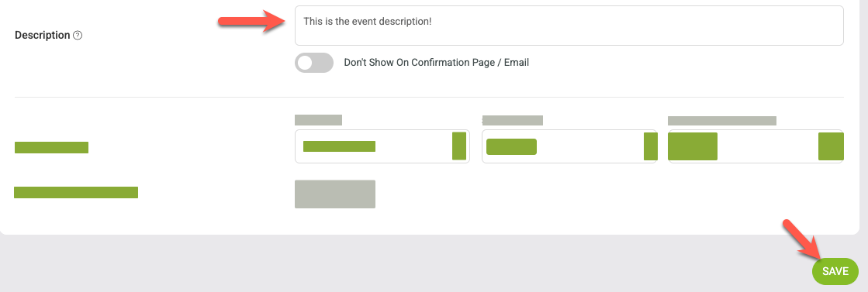Click the gray redacted button below fields
Image resolution: width=868 pixels, height=292 pixels.
[335, 194]
